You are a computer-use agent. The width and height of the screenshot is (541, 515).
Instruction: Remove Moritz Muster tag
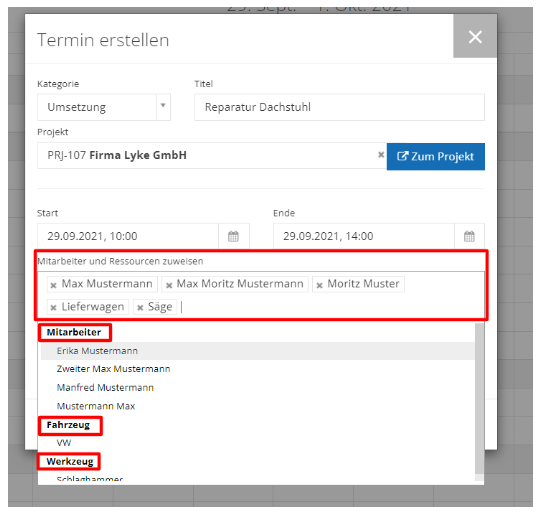click(319, 285)
